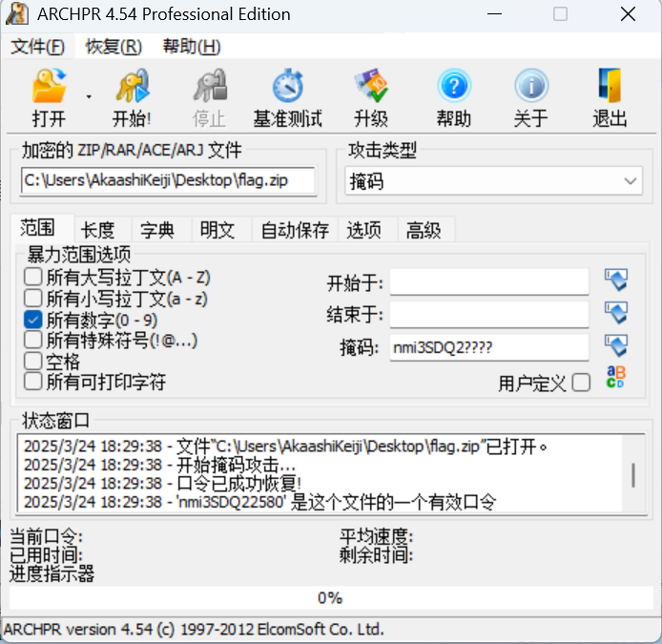Enable 所有大写拉丁文(A - Z) checkbox
This screenshot has height=644, width=662.
(33, 278)
